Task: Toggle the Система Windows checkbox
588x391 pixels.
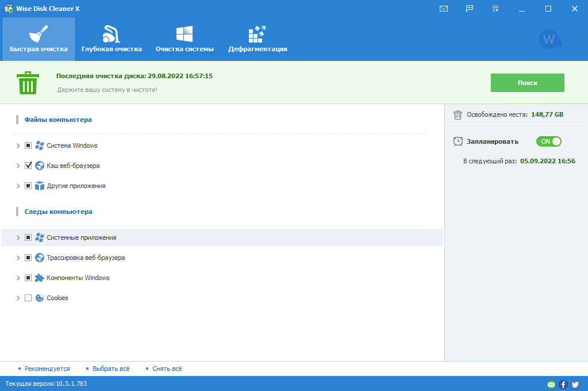Action: [x=28, y=145]
